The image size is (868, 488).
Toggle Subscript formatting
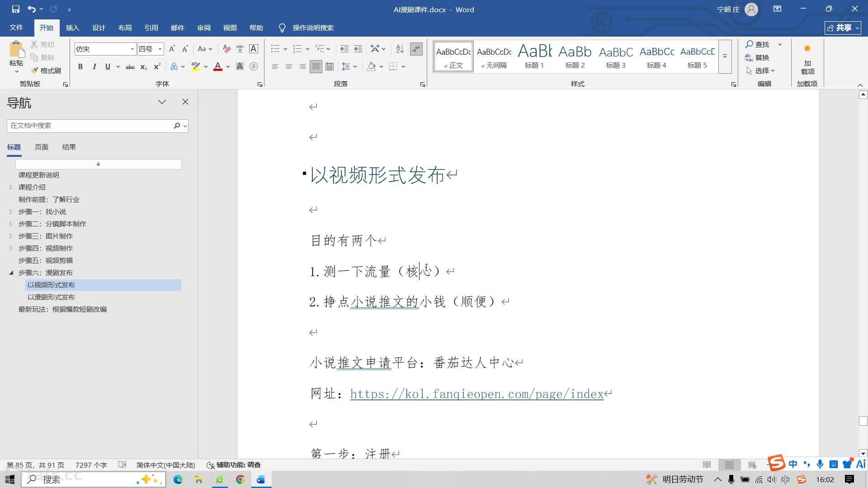(144, 67)
